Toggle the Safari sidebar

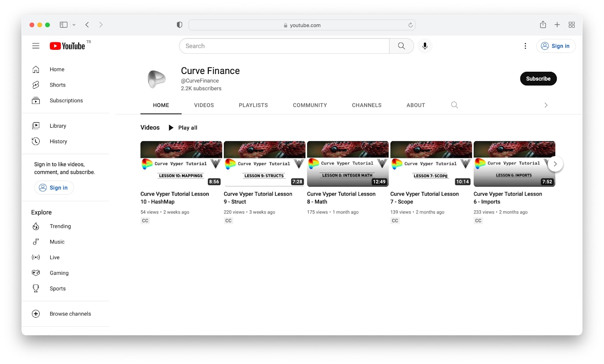pos(63,25)
